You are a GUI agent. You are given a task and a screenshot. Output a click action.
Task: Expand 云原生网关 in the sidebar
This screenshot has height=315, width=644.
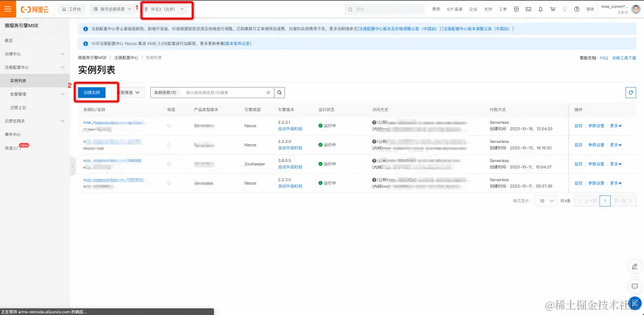click(x=35, y=121)
